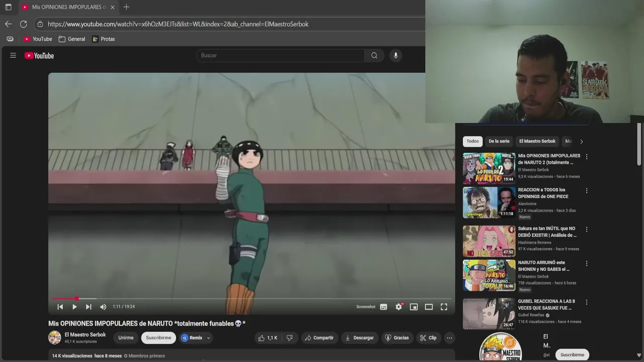The height and width of the screenshot is (362, 644).
Task: Open REACCION a TODOS los OPENINGS thumbnail
Action: pos(489,203)
